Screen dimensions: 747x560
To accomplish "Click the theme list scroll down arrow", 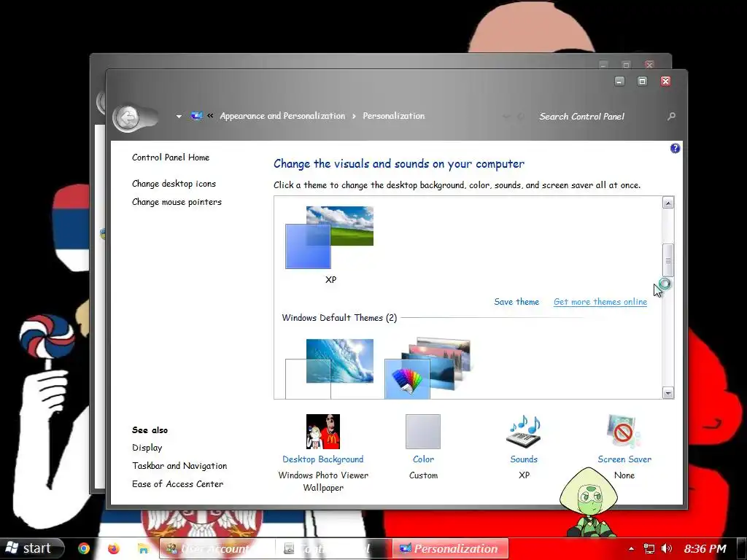I will coord(668,393).
